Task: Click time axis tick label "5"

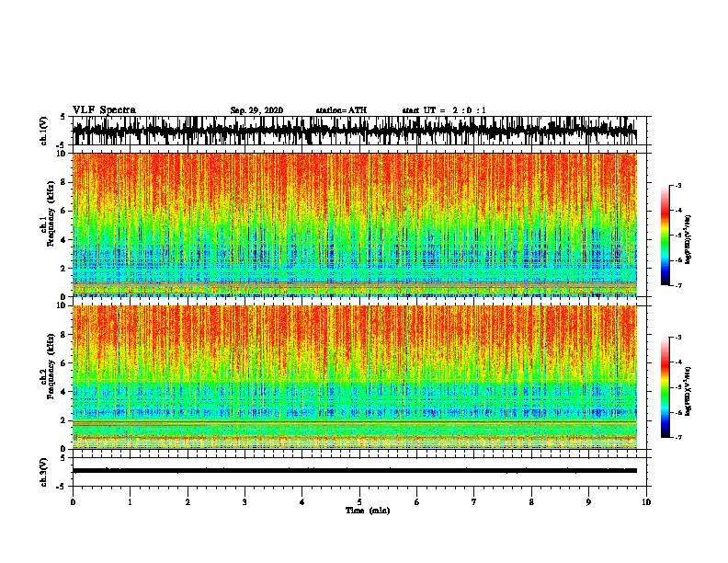Action: pyautogui.click(x=359, y=502)
